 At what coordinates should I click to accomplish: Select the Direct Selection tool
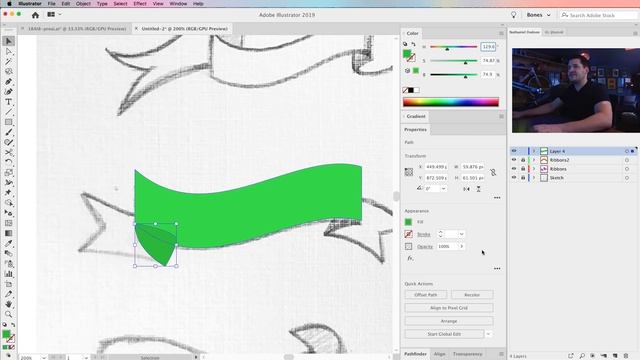tap(9, 51)
